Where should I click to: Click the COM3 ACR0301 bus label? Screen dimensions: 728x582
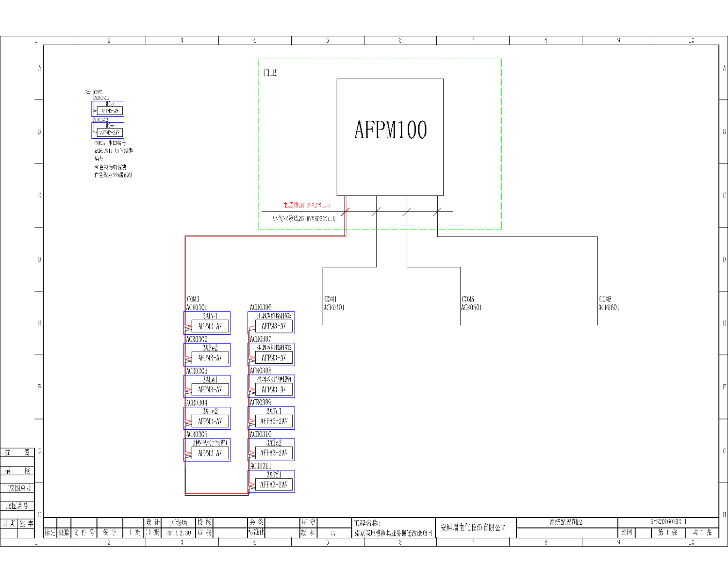point(197,304)
